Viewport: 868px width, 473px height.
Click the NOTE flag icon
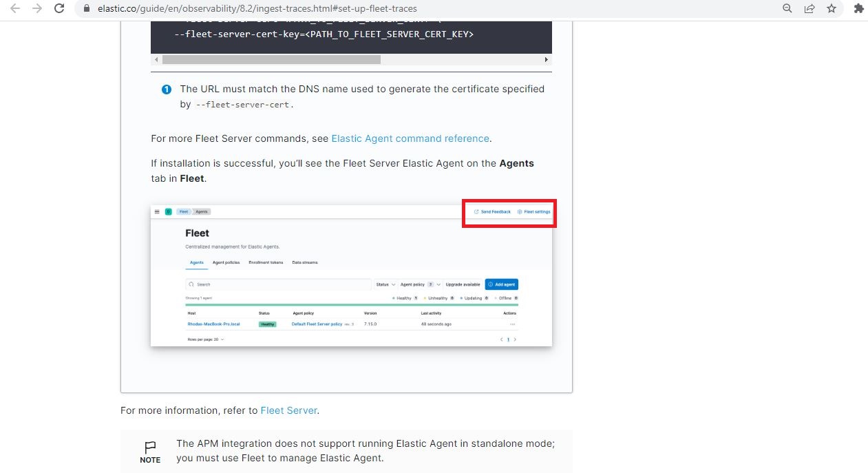149,446
